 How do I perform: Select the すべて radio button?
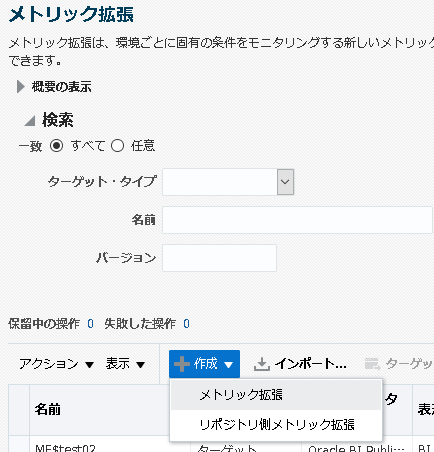pos(56,146)
